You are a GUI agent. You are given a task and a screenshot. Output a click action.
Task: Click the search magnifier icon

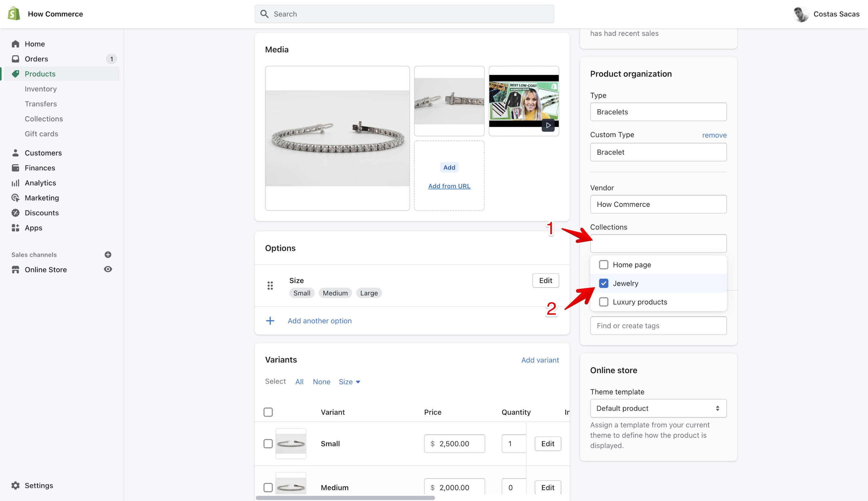click(x=264, y=14)
